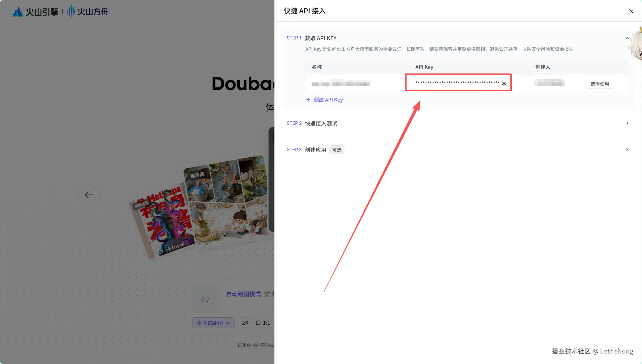642x364 pixels.
Task: Click the back arrow circle button
Action: pyautogui.click(x=89, y=195)
